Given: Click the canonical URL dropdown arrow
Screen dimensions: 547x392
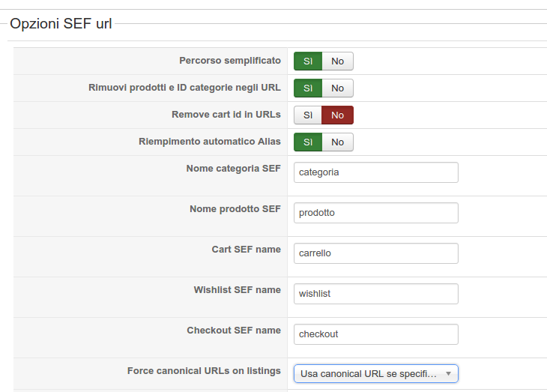Looking at the screenshot, I should (448, 373).
